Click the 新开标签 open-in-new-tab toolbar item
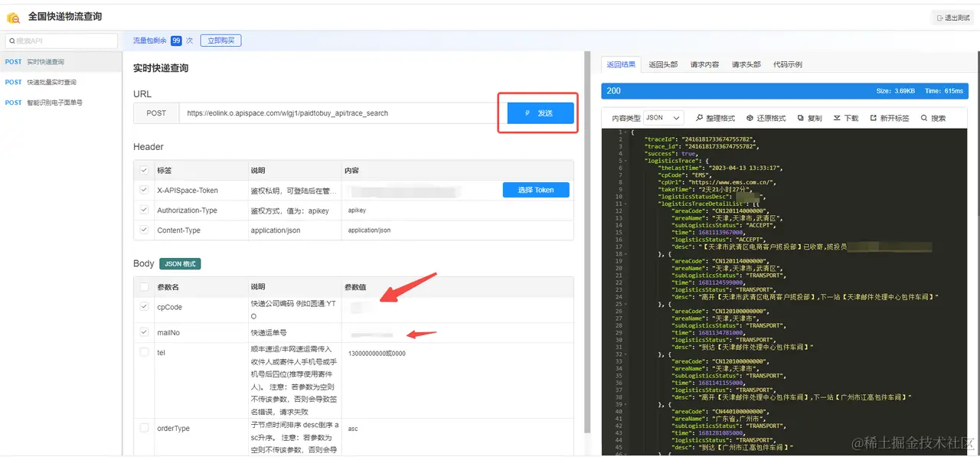Image resolution: width=980 pixels, height=457 pixels. point(890,118)
